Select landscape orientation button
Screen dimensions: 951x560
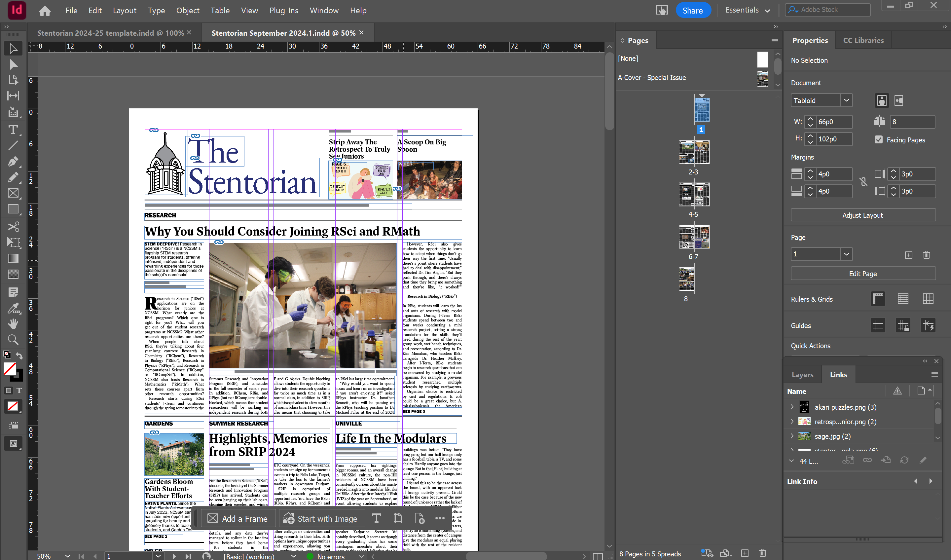(899, 100)
